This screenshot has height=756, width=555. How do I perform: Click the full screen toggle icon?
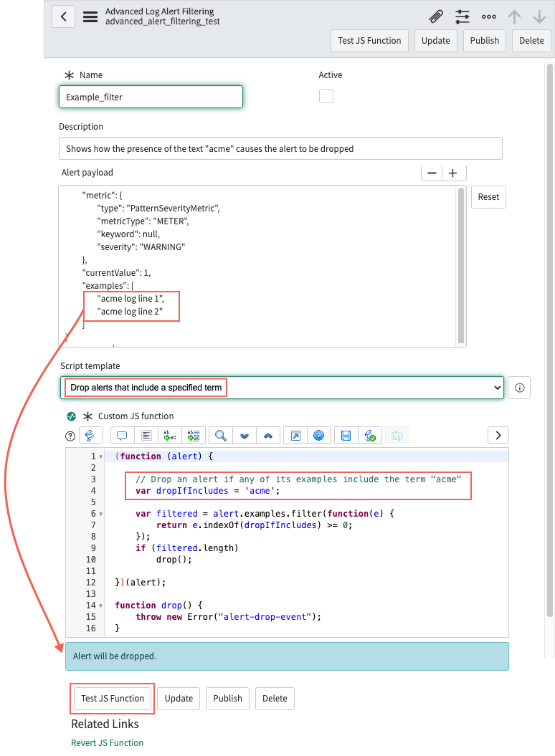click(x=295, y=436)
